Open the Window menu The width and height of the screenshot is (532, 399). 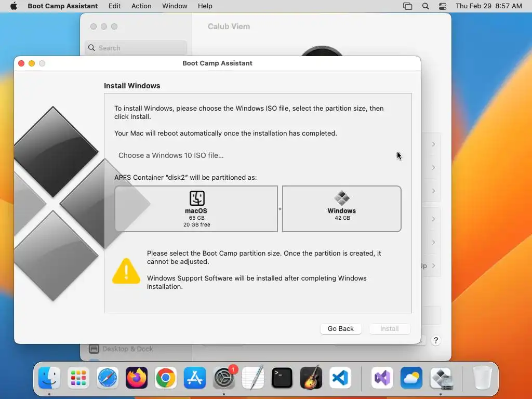(175, 6)
